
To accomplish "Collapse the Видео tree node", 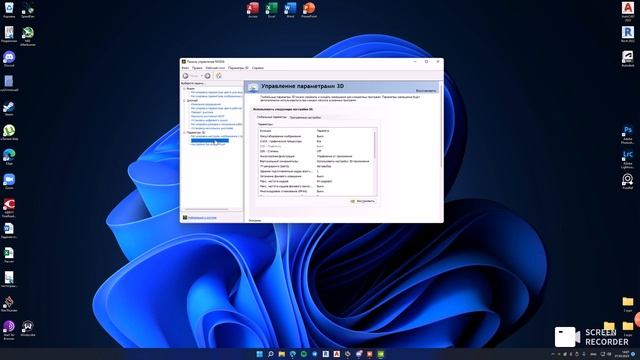I will click(x=184, y=89).
